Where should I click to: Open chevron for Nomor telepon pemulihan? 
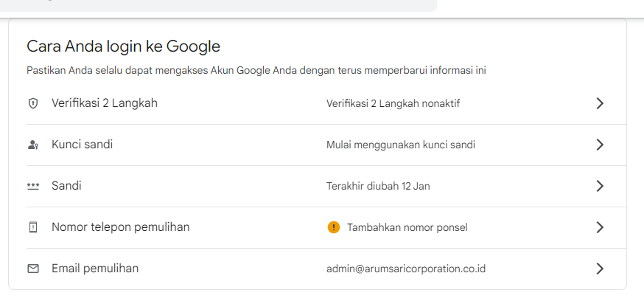click(x=600, y=227)
